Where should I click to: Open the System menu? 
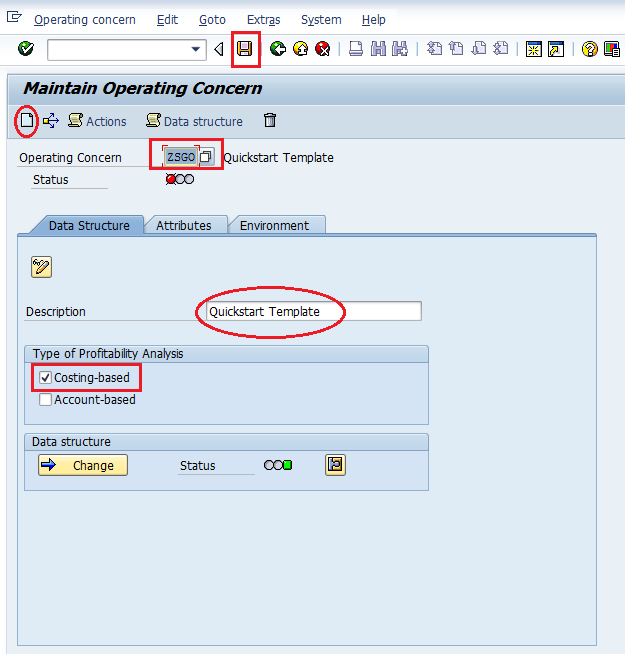pyautogui.click(x=321, y=20)
